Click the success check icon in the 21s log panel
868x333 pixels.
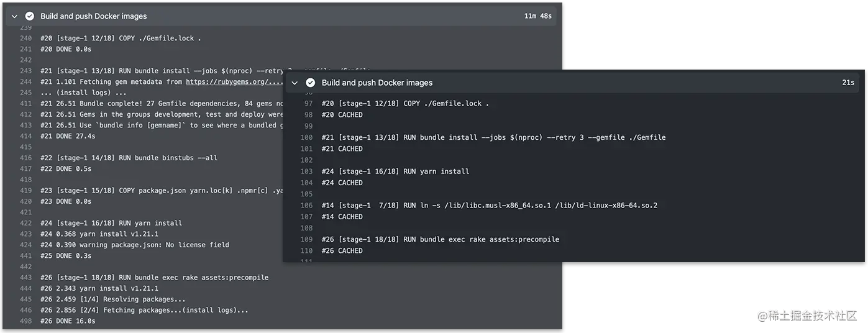[x=310, y=83]
